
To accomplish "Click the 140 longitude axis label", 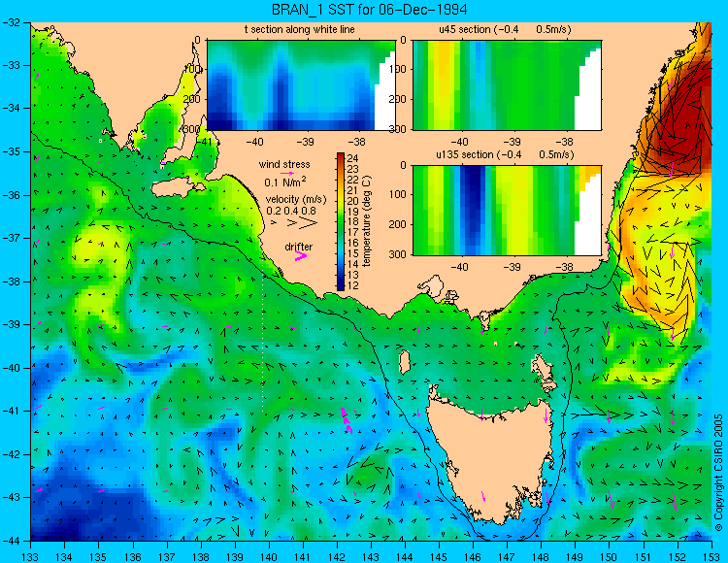I will (269, 557).
